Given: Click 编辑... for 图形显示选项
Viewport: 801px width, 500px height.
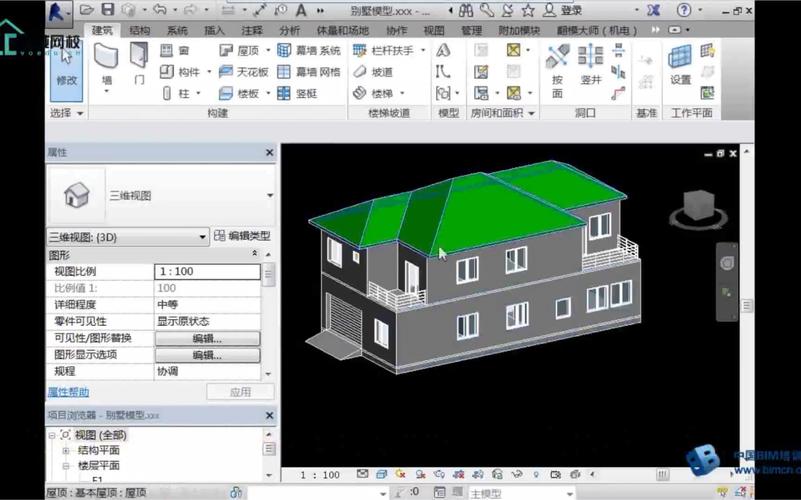Looking at the screenshot, I should pos(207,355).
